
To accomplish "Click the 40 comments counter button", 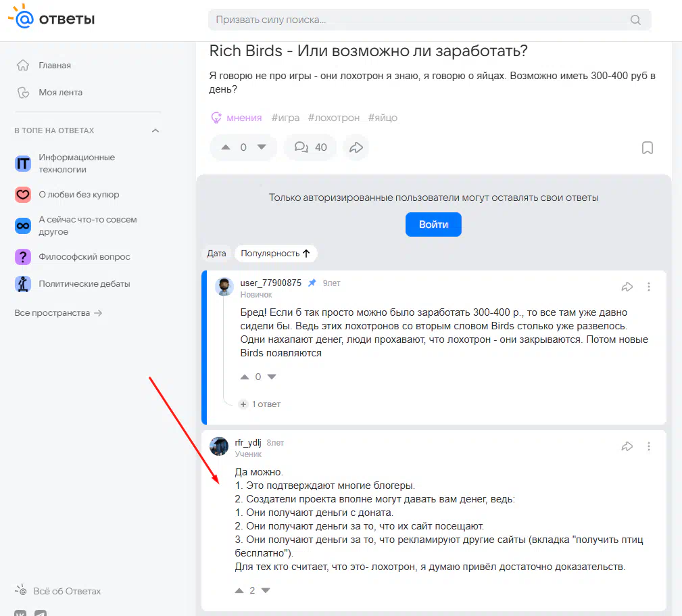I will coord(310,147).
